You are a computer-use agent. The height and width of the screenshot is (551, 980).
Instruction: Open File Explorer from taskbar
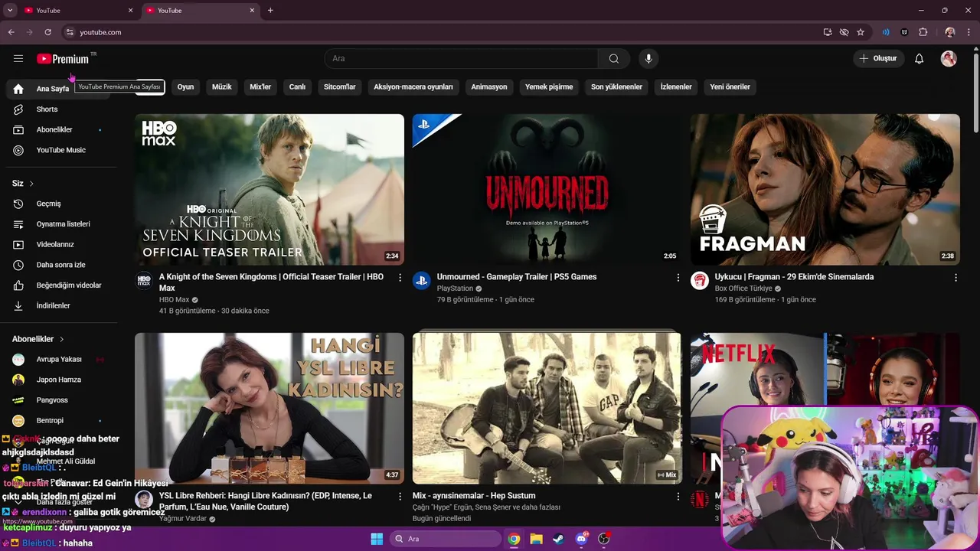(536, 539)
